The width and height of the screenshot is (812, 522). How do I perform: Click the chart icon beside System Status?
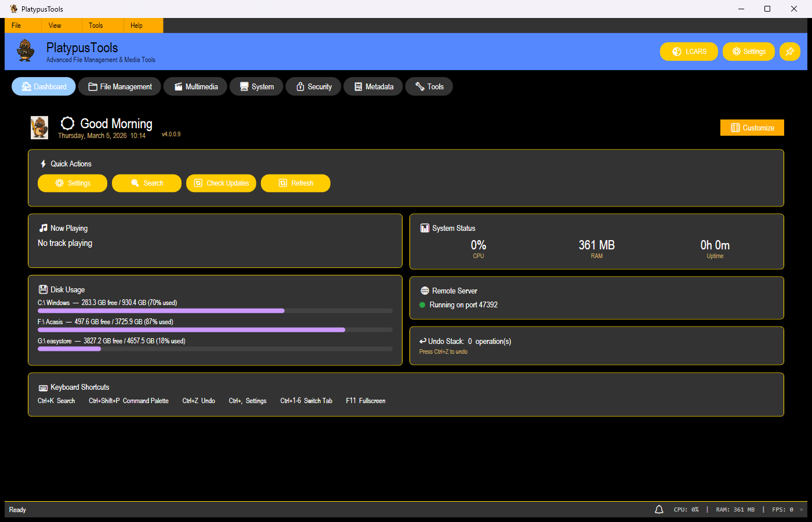[425, 228]
